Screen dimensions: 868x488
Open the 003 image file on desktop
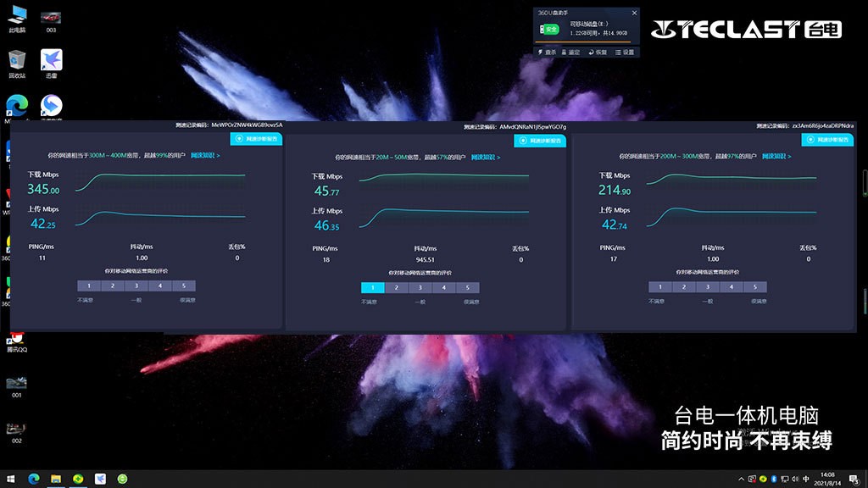point(51,21)
